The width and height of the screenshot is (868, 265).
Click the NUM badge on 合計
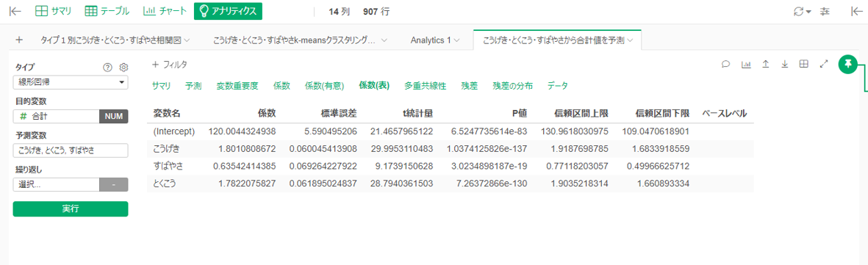click(x=113, y=116)
